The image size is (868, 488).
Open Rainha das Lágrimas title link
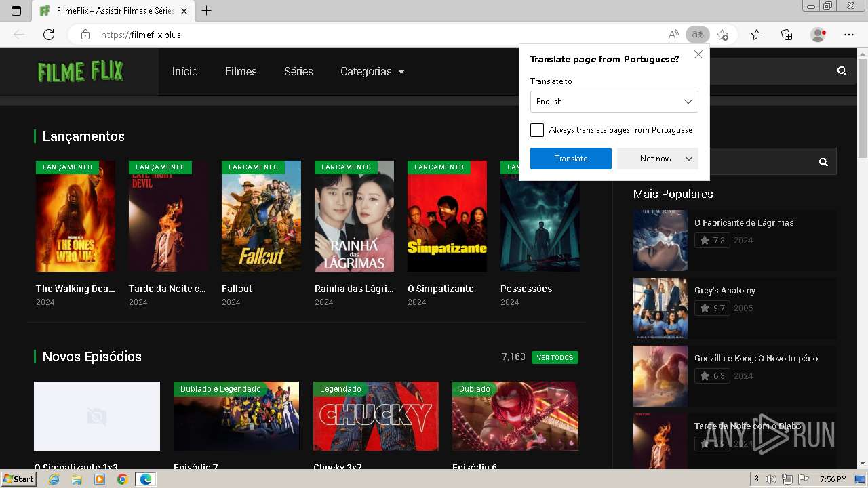coord(354,289)
